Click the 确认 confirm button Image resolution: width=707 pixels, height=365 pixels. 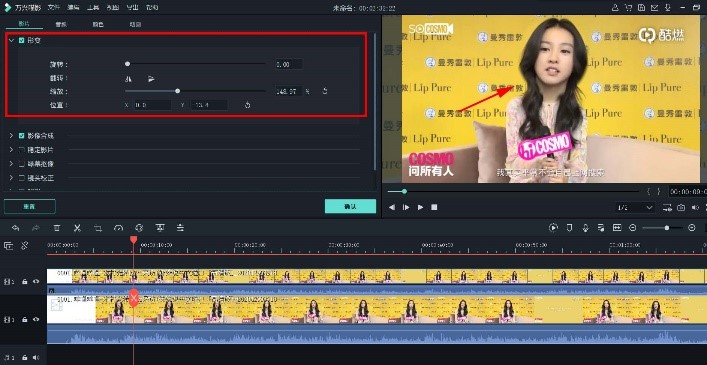pyautogui.click(x=350, y=206)
